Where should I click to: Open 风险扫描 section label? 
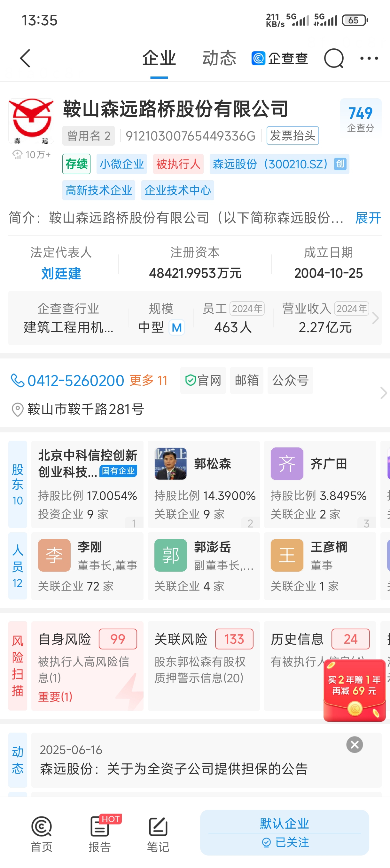pos(18,666)
